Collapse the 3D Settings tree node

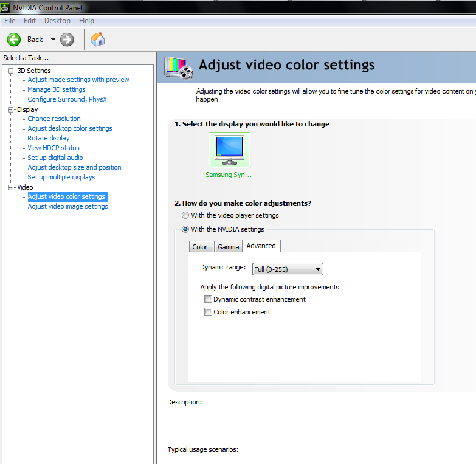click(10, 71)
